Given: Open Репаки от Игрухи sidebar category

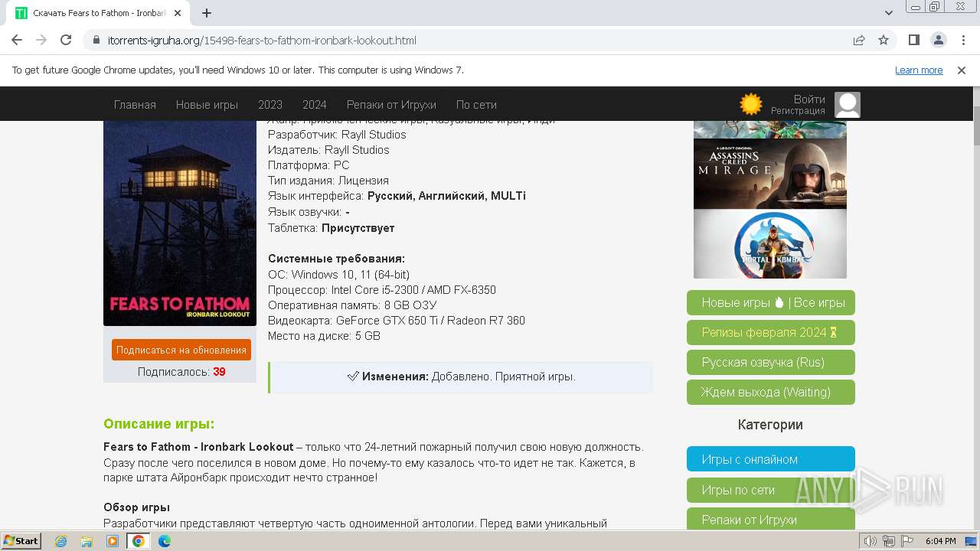Looking at the screenshot, I should (x=771, y=519).
